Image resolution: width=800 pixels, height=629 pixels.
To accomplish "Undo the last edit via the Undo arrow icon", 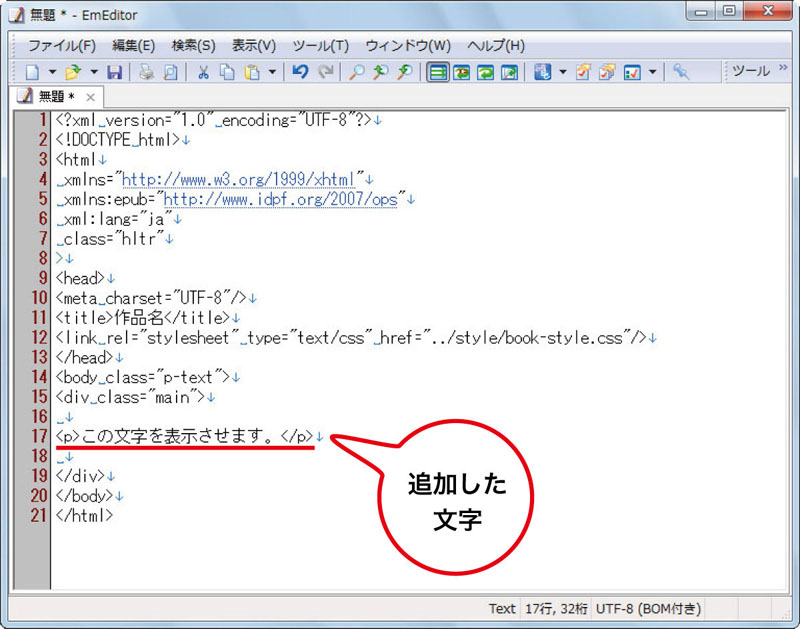I will pyautogui.click(x=298, y=72).
